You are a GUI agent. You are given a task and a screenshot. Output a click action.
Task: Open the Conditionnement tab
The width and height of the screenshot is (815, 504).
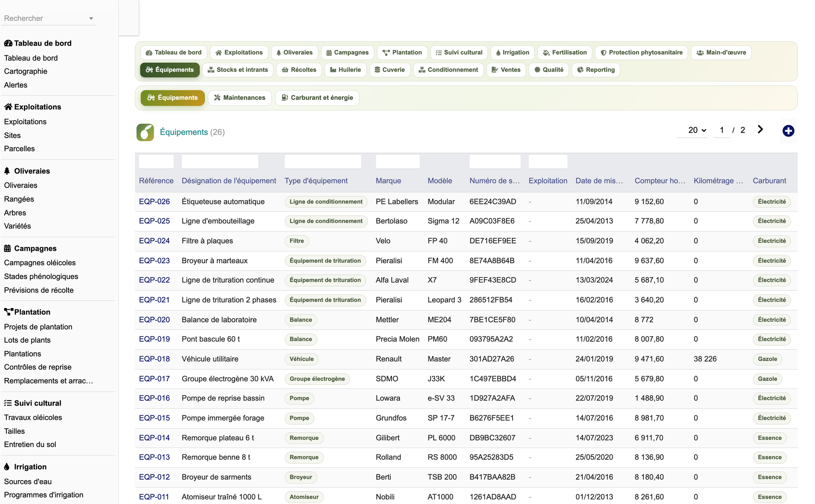pos(448,69)
